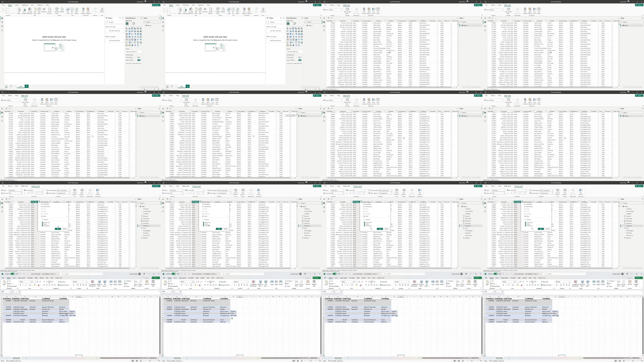
Task: Click Filters pane Search field, top row second frame
Action: pyautogui.click(x=275, y=22)
